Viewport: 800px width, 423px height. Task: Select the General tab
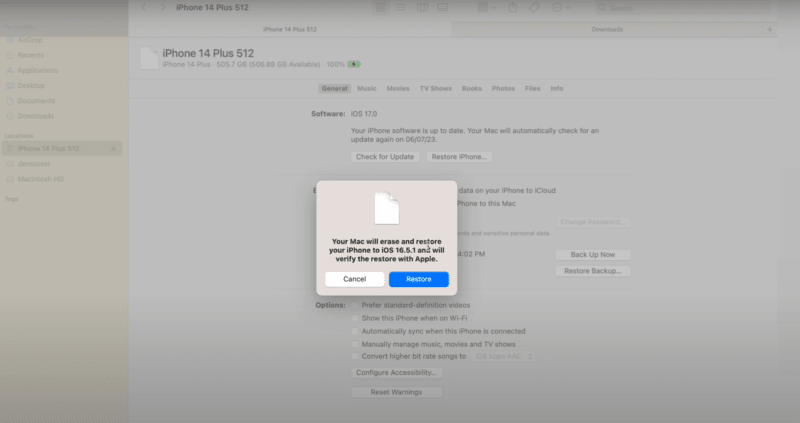(335, 88)
